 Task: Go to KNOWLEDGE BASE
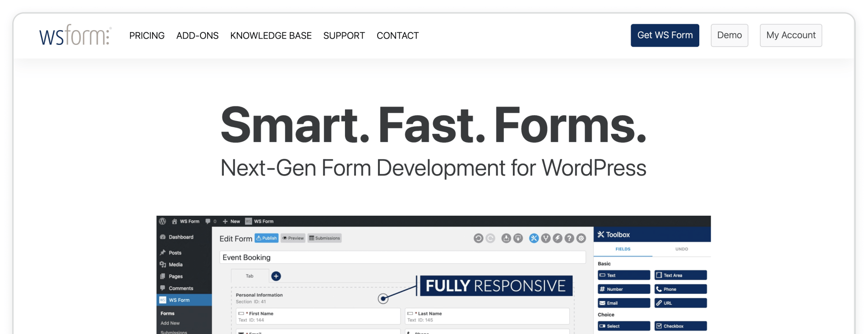[271, 36]
